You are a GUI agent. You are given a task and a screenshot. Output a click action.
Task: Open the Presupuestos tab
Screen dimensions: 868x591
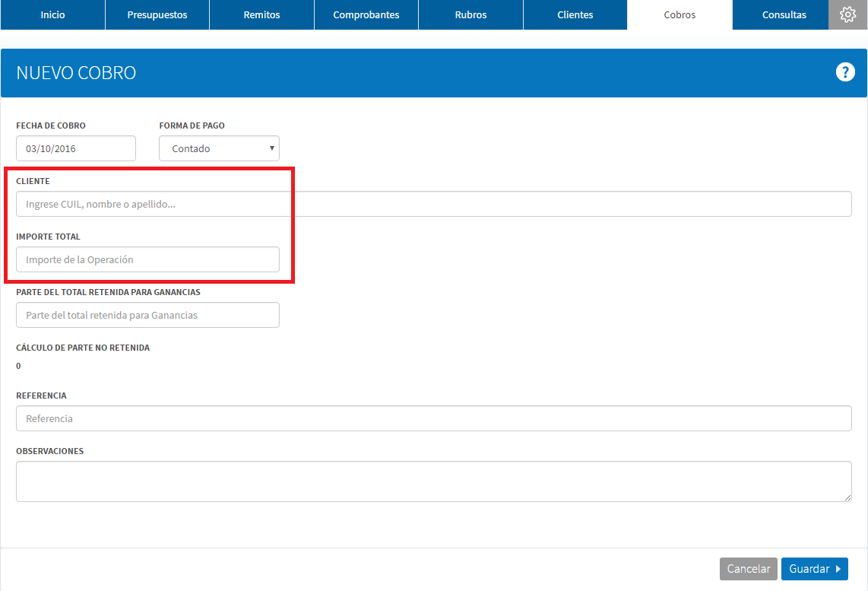(157, 15)
